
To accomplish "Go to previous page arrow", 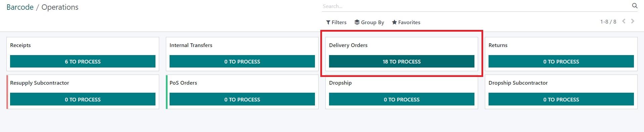I will pyautogui.click(x=624, y=21).
